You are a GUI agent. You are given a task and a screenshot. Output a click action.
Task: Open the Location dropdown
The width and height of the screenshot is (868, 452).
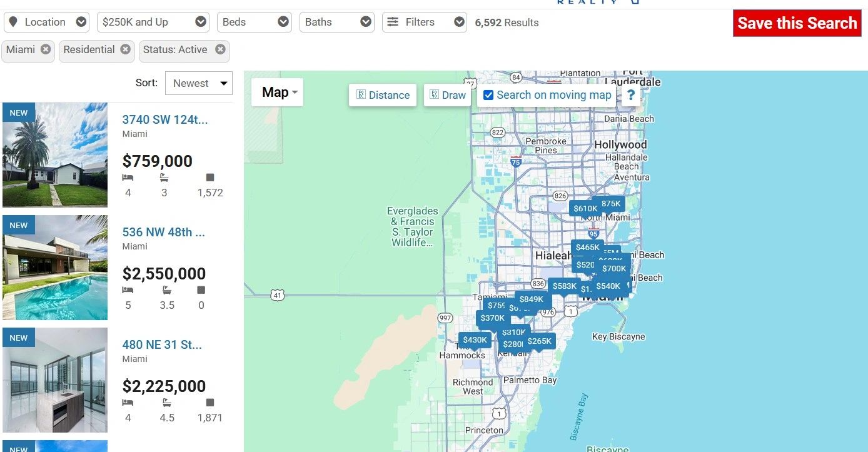pyautogui.click(x=47, y=22)
